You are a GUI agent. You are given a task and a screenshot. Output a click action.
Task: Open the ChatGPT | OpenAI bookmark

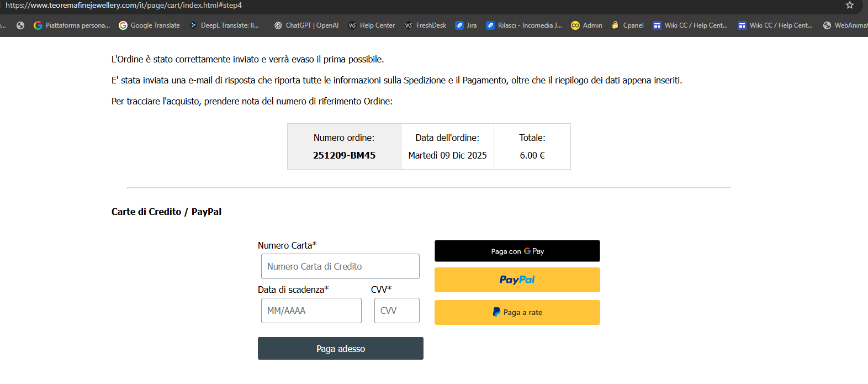[x=306, y=25]
